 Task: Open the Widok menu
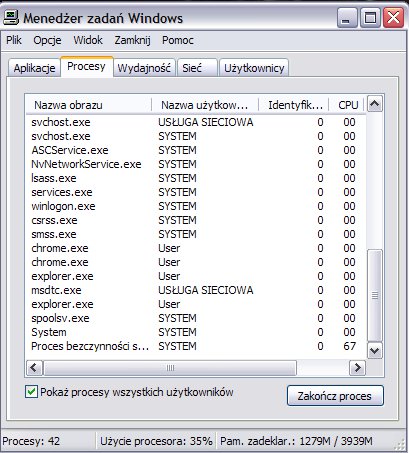[88, 40]
